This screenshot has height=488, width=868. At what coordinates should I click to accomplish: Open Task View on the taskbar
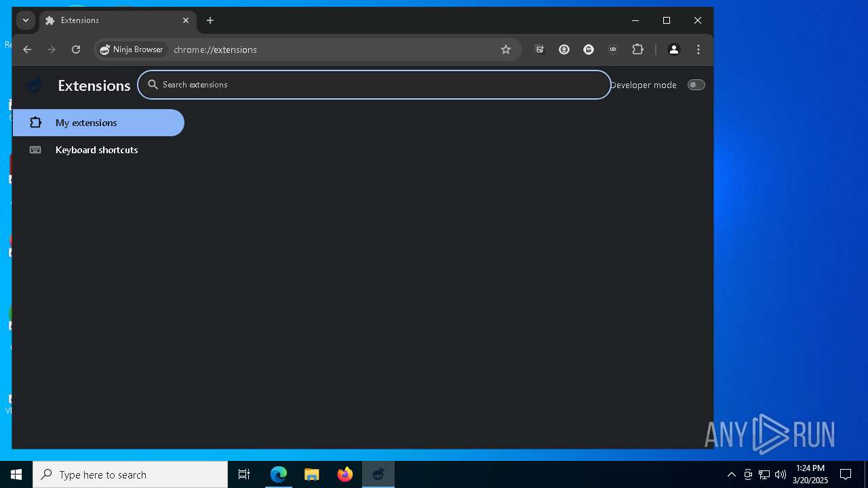point(244,474)
